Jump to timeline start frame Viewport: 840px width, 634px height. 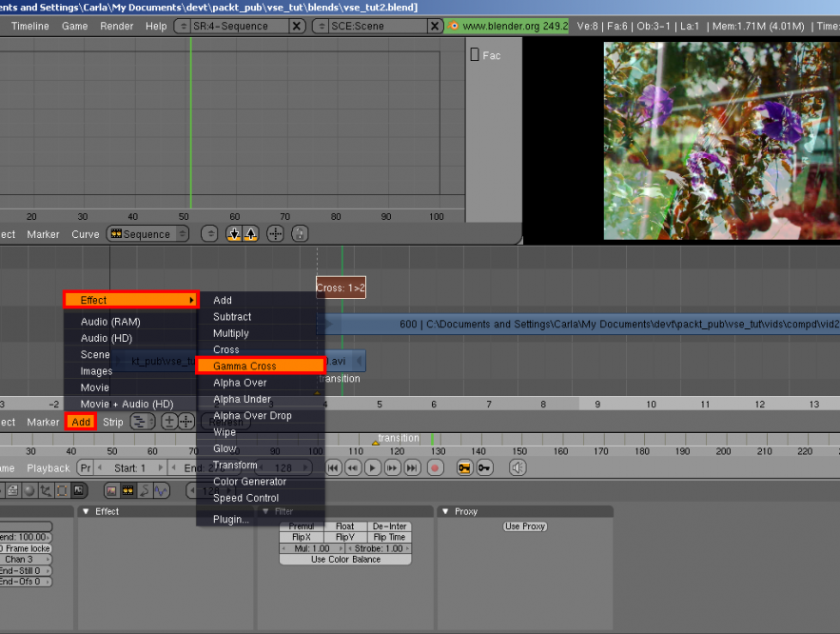(x=333, y=467)
